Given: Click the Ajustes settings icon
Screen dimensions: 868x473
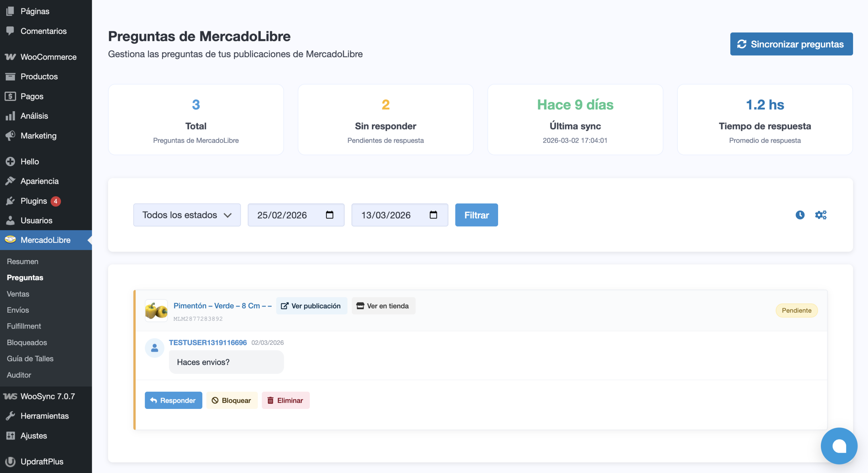Looking at the screenshot, I should (10, 436).
